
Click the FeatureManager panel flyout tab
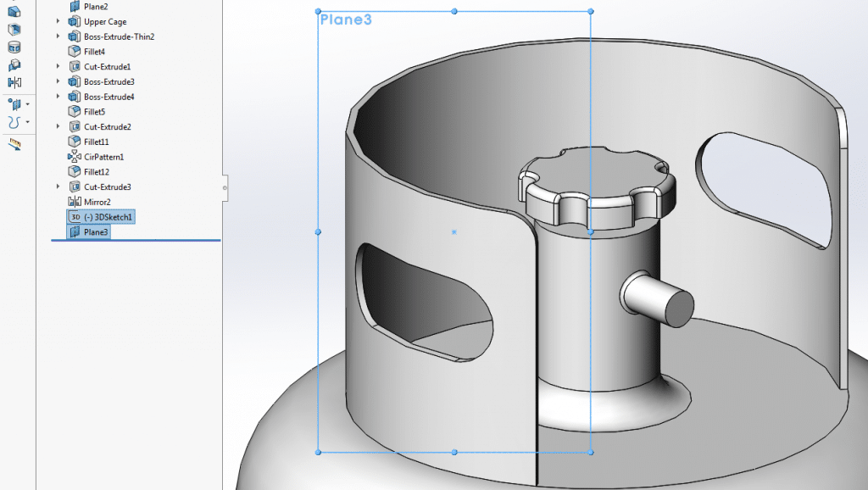225,188
